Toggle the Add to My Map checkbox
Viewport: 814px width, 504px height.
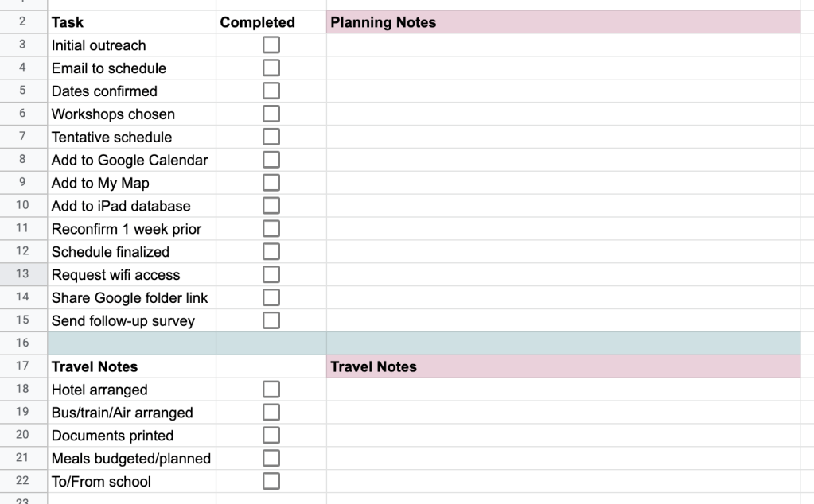[271, 182]
